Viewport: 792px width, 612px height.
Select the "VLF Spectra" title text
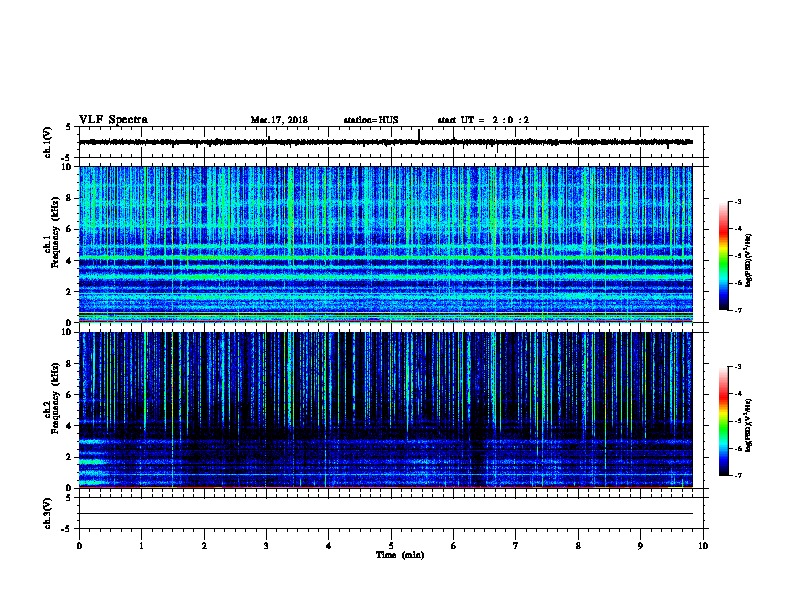(113, 120)
